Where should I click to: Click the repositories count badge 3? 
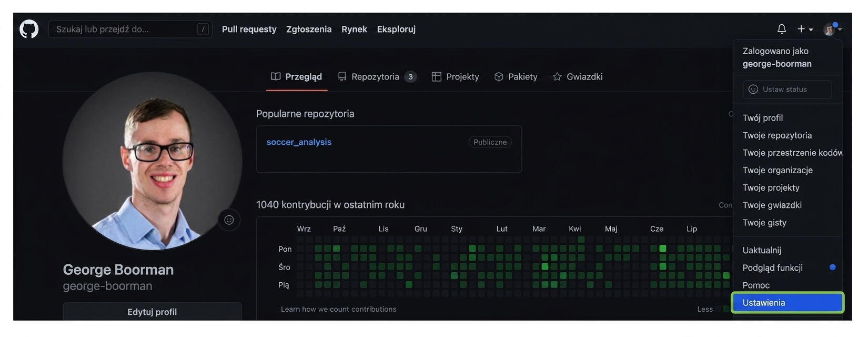410,77
